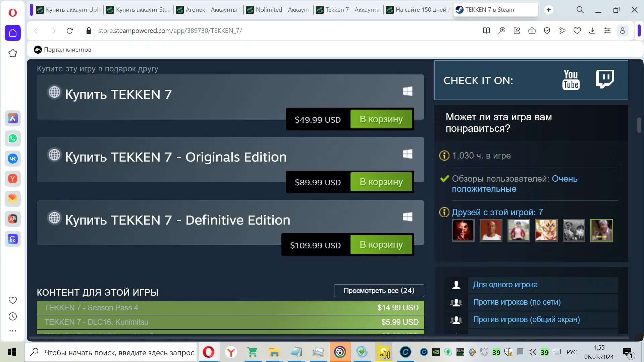Open 'Очень положительные' reviews link
Viewport: 644px width, 362px height.
click(515, 184)
